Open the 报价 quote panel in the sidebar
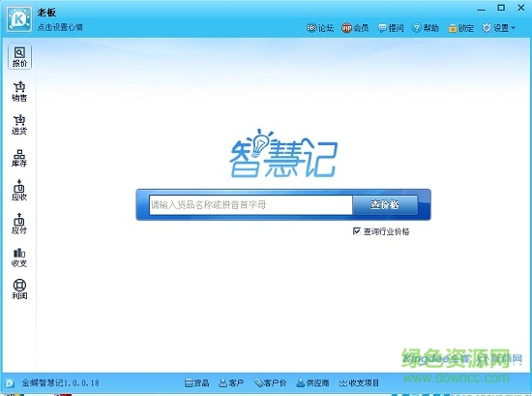 (19, 56)
